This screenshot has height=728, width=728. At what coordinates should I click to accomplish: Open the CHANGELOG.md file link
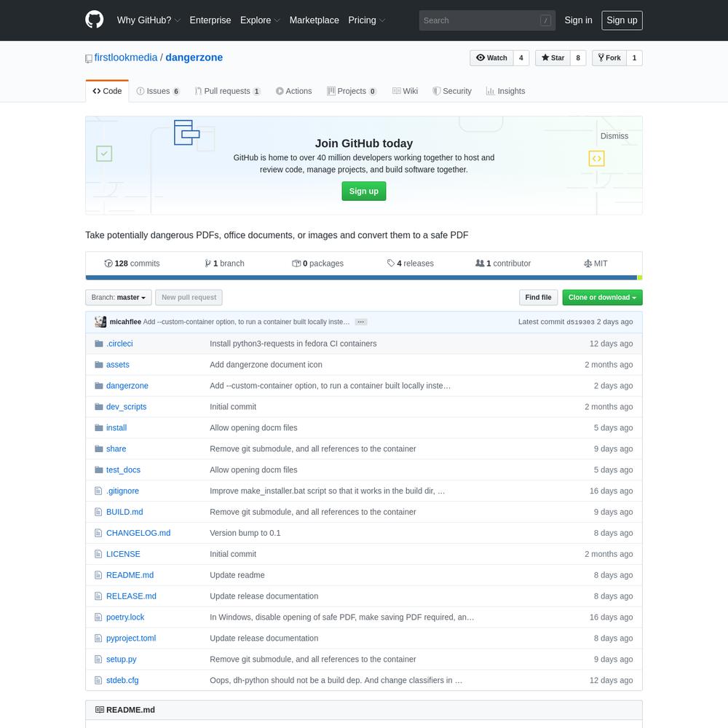[x=138, y=533]
